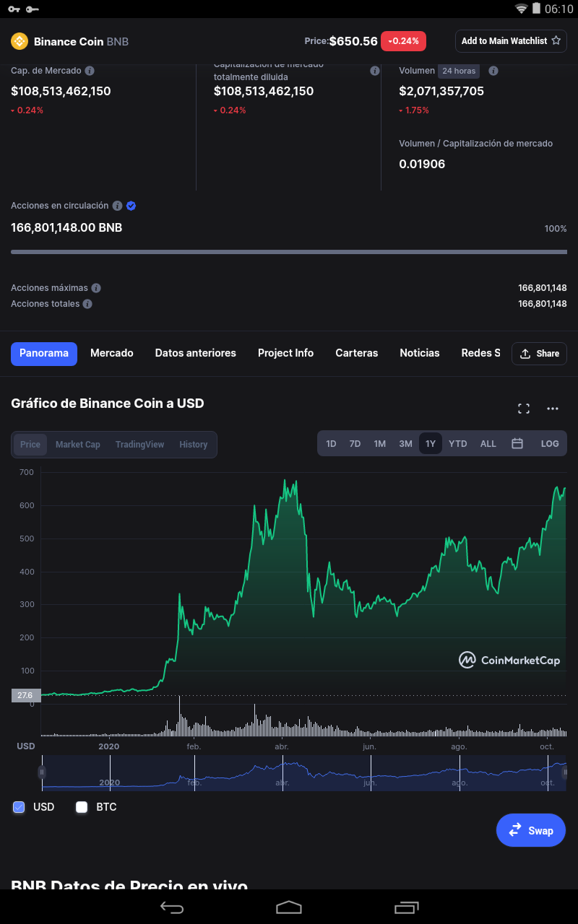Viewport: 578px width, 924px height.
Task: Click the red -0.24% price change badge
Action: click(x=403, y=41)
